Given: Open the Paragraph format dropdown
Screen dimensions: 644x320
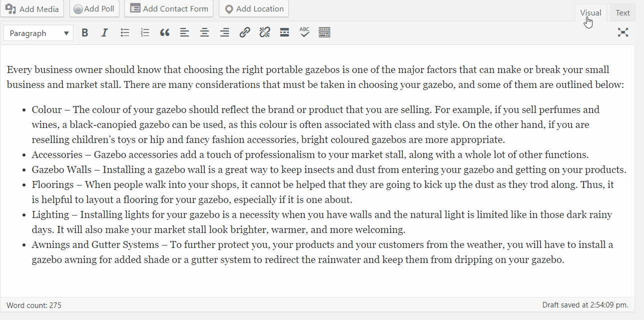Looking at the screenshot, I should coord(38,33).
